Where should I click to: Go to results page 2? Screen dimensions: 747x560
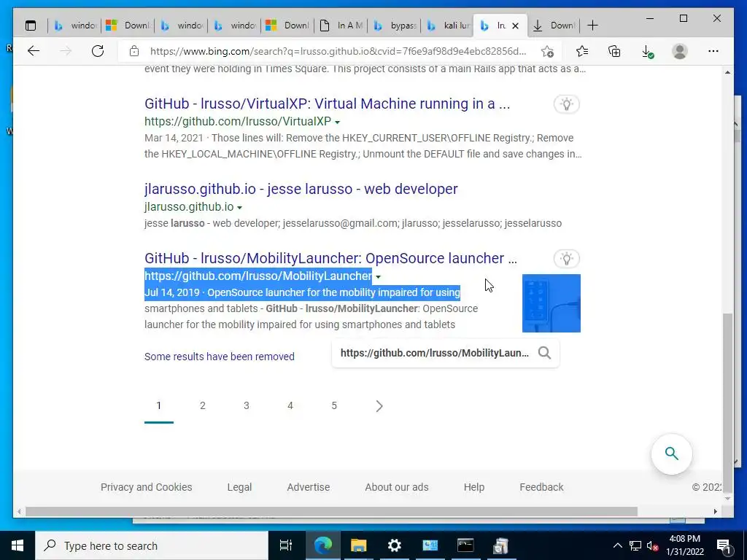pyautogui.click(x=203, y=405)
